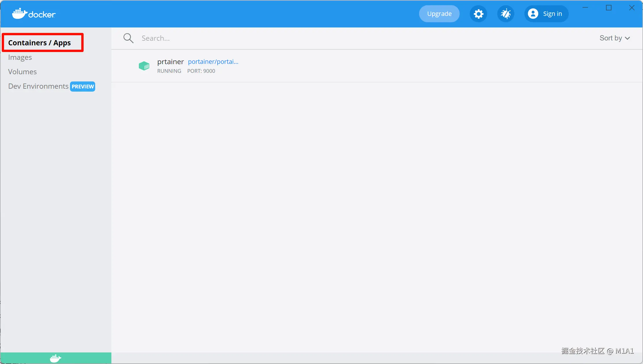643x364 pixels.
Task: Open Dev Environments section
Action: [38, 86]
